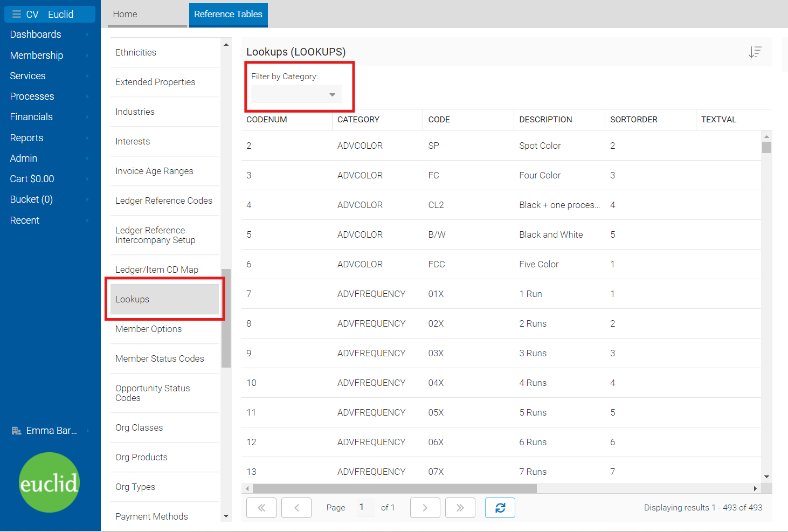Go to the previous page arrow

coord(296,508)
